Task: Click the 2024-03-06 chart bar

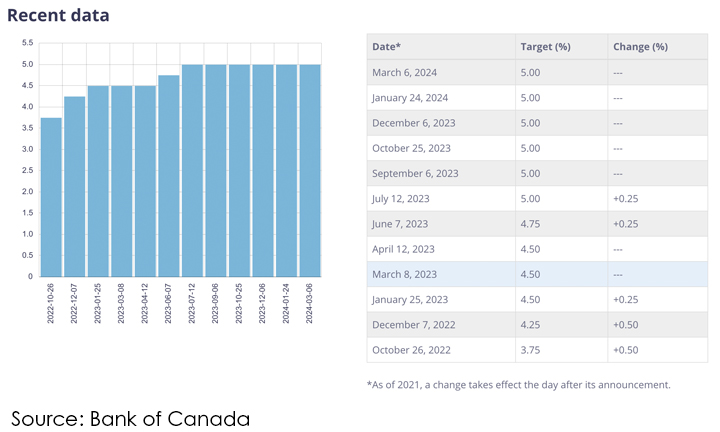Action: pyautogui.click(x=309, y=170)
